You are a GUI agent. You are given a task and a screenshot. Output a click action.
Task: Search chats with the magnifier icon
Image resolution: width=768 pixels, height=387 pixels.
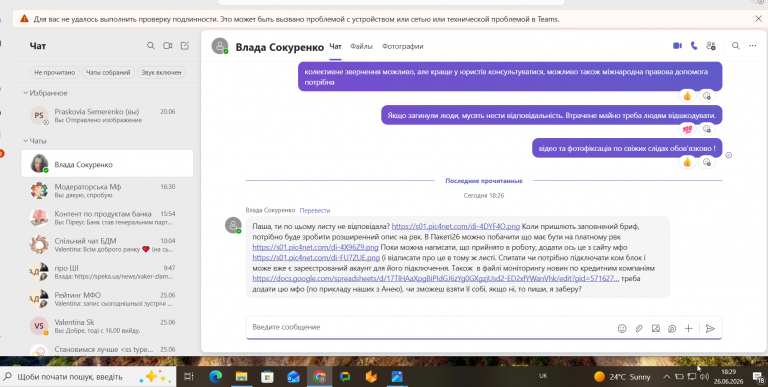click(x=151, y=46)
